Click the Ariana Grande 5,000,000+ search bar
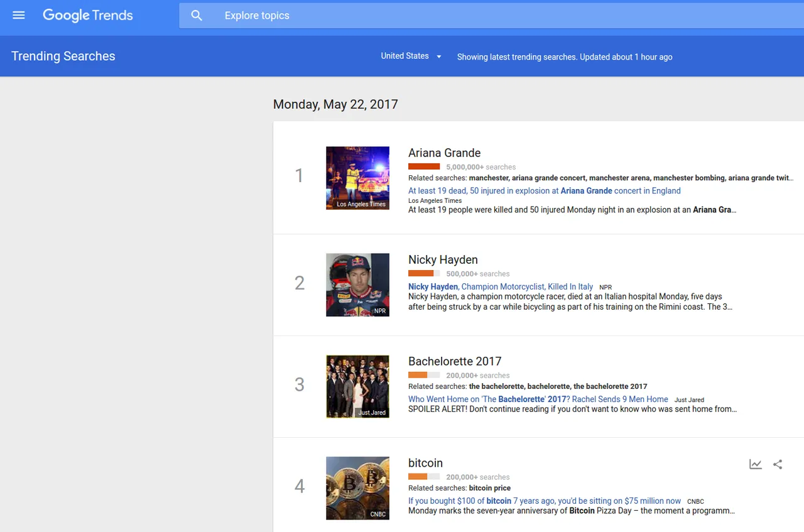Viewport: 804px width, 532px height. pyautogui.click(x=424, y=166)
